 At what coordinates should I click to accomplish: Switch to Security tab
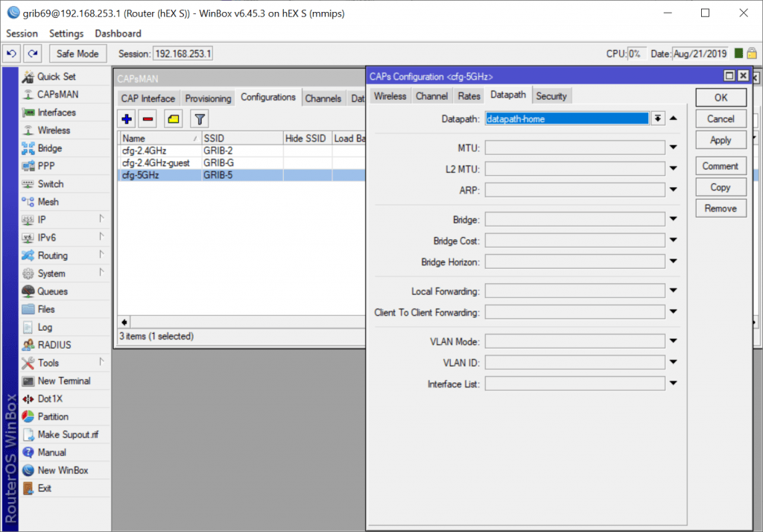[x=551, y=96]
